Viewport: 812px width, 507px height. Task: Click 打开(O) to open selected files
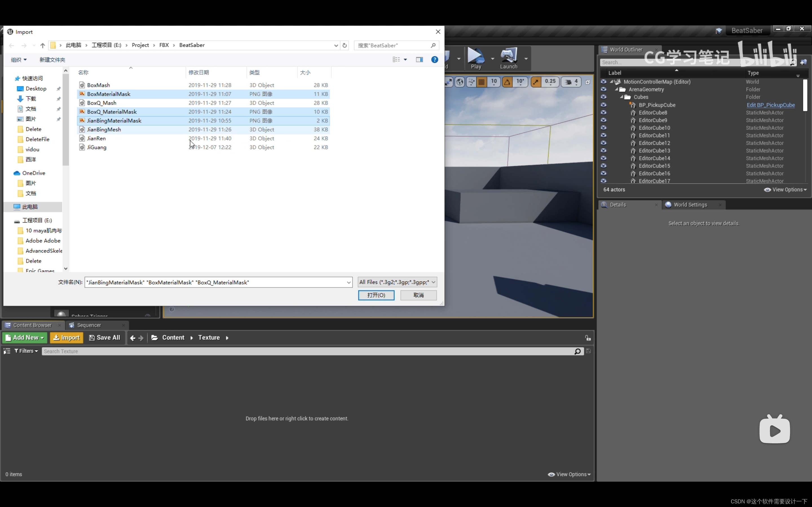click(x=376, y=295)
